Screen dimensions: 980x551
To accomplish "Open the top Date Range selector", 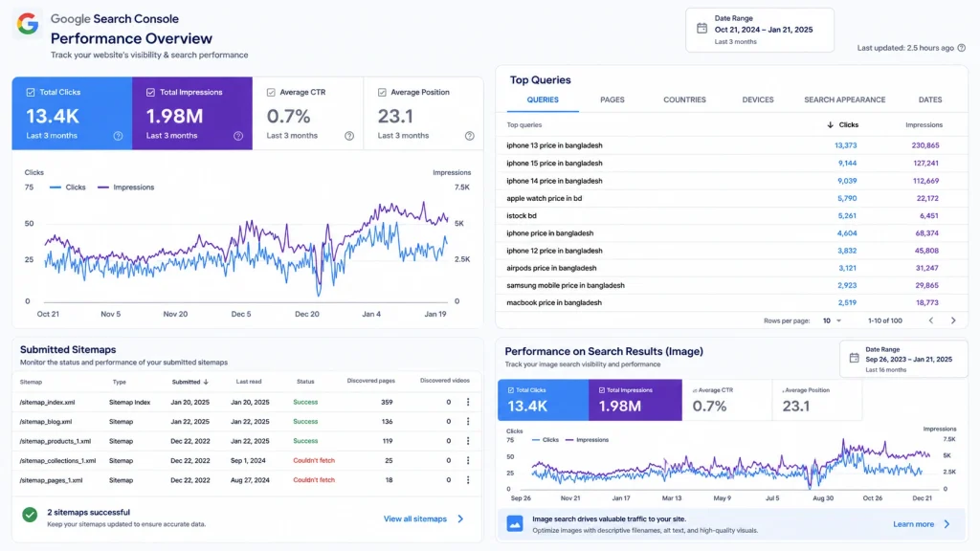I will pyautogui.click(x=759, y=30).
